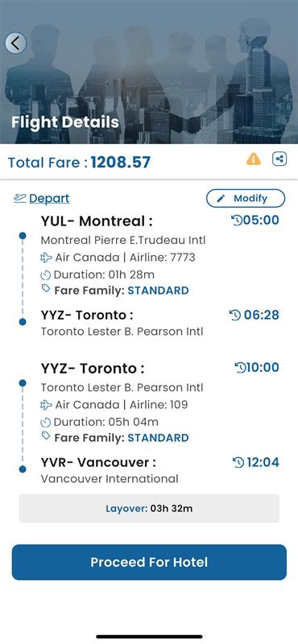Click the clock icon next to 12:04

click(238, 463)
